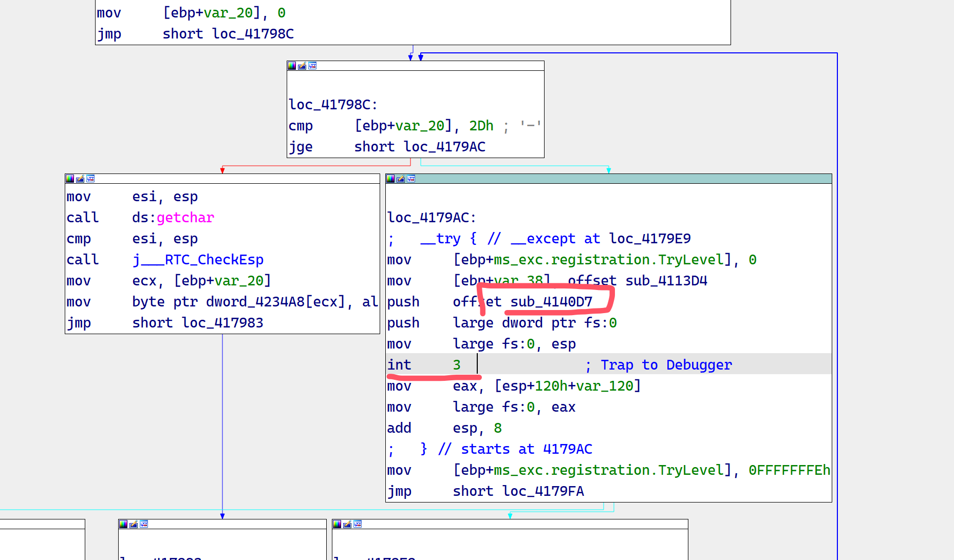The width and height of the screenshot is (954, 560).
Task: Click the 'mov large fs:0, eax' line
Action: point(481,407)
